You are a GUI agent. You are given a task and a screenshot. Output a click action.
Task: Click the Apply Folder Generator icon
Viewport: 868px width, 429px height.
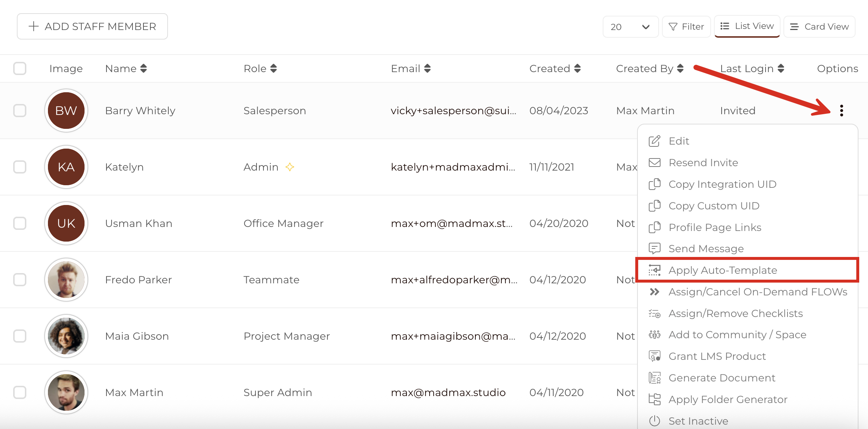pyautogui.click(x=654, y=399)
